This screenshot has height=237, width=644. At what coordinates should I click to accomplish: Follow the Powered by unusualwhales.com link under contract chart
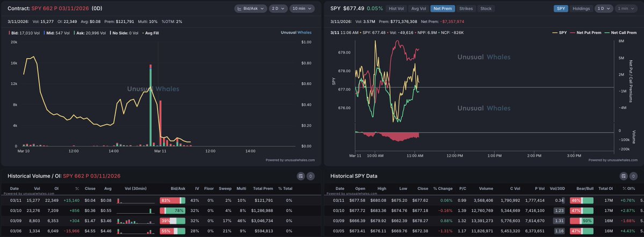[x=290, y=160]
